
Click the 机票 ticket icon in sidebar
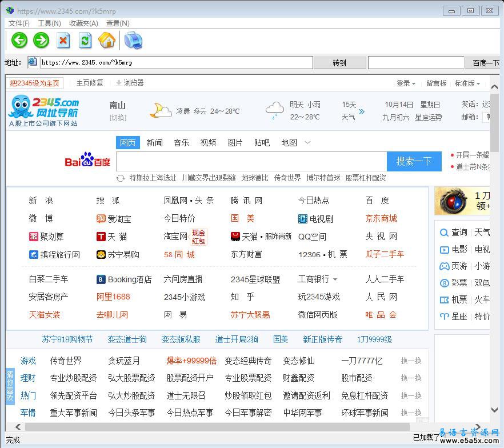pos(444,300)
